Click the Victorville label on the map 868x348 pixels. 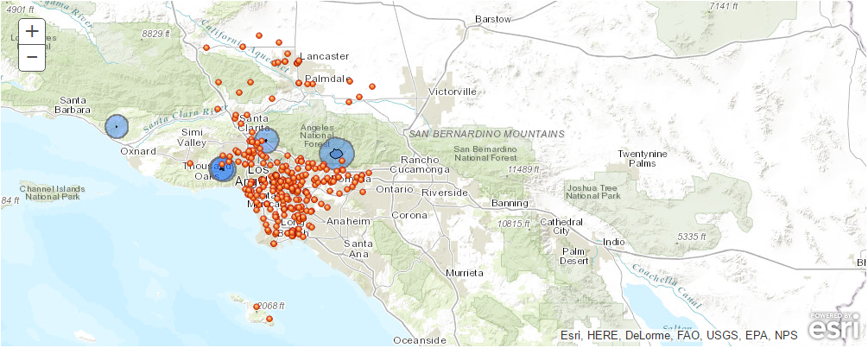pos(453,91)
